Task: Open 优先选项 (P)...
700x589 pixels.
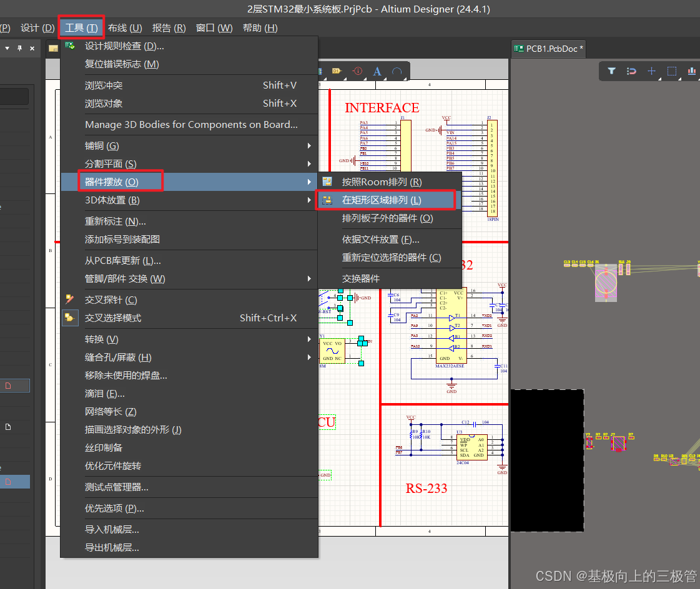Action: click(x=189, y=509)
